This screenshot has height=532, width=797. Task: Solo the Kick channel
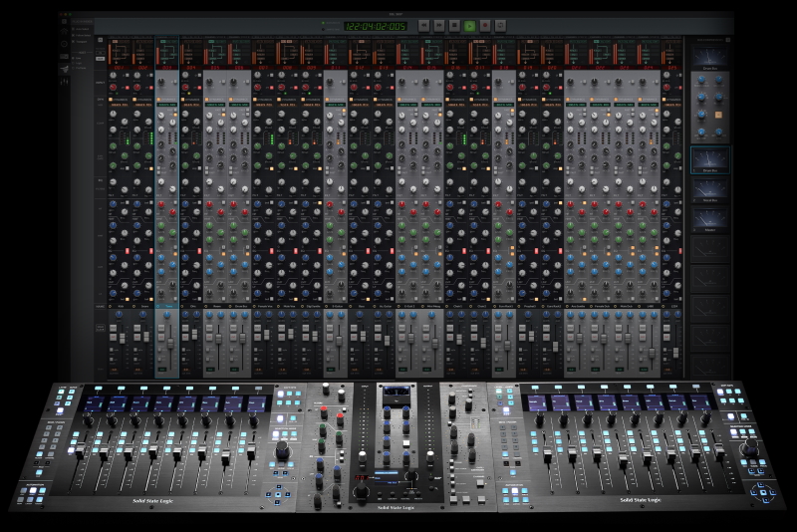pyautogui.click(x=114, y=329)
